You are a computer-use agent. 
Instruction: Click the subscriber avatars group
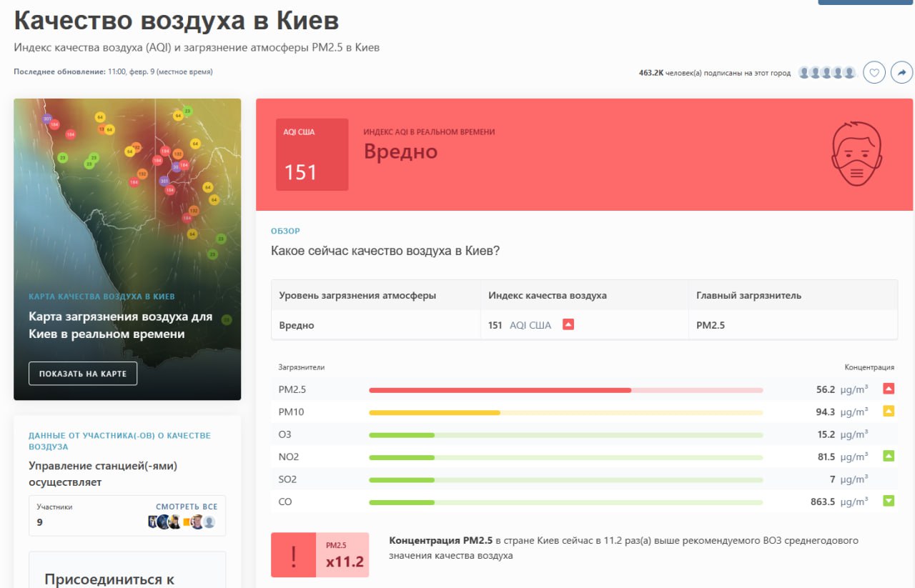tap(827, 72)
